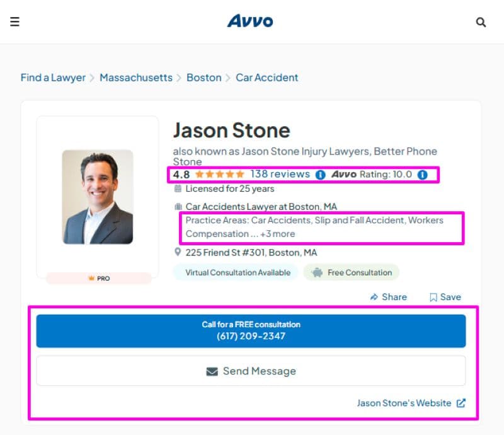The height and width of the screenshot is (435, 504).
Task: Click the 4.8 rating score
Action: (x=181, y=175)
